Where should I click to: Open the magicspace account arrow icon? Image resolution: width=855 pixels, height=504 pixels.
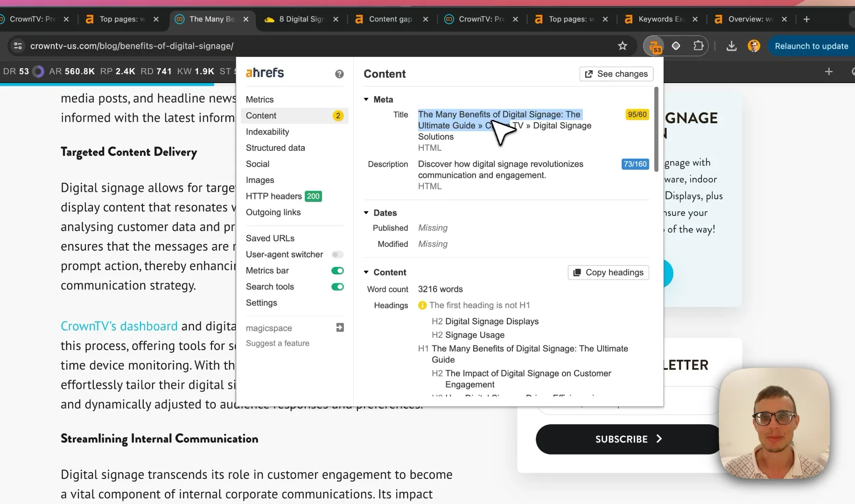coord(340,328)
